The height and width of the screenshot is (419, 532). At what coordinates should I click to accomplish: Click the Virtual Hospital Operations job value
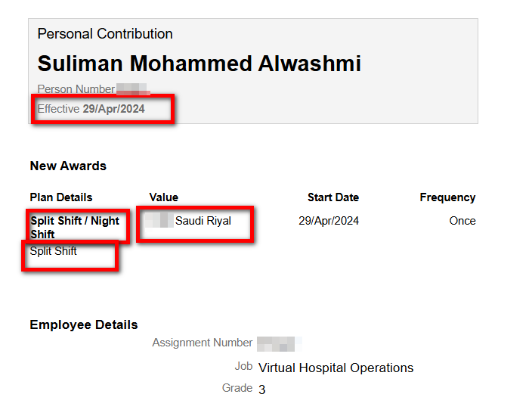tap(336, 368)
